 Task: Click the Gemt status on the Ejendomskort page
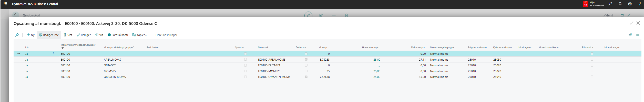608,15
